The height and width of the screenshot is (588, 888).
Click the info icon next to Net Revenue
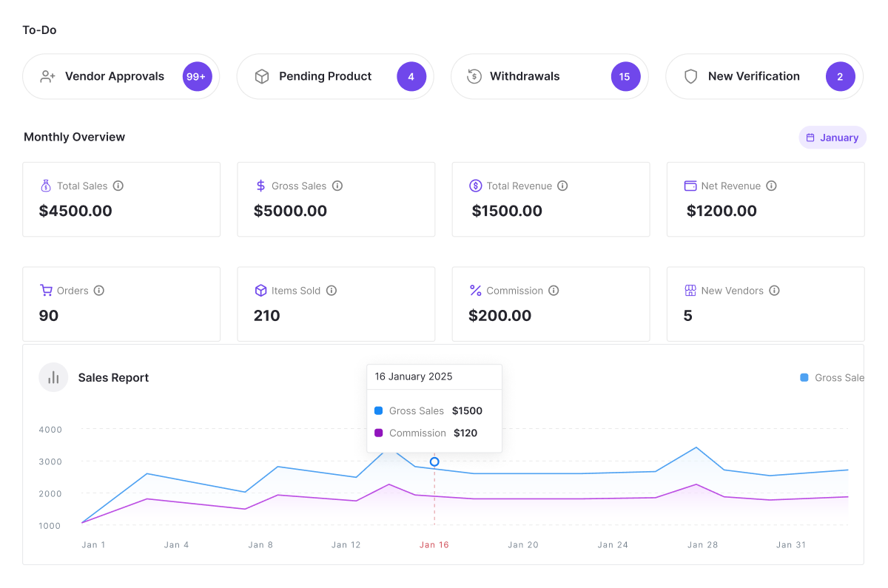point(771,186)
